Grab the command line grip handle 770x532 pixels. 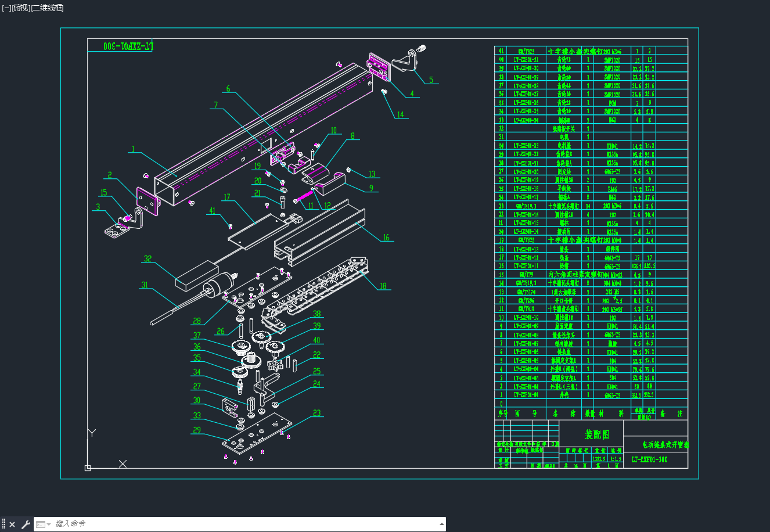tap(3, 524)
